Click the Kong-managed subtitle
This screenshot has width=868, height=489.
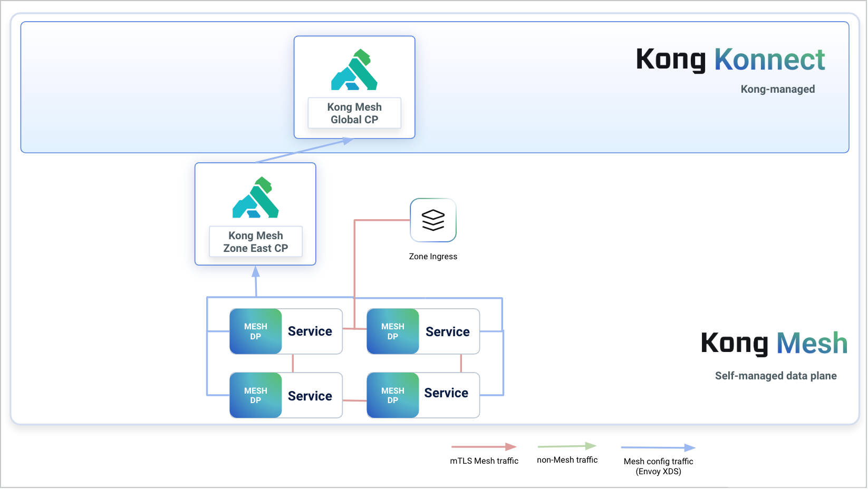pos(778,89)
